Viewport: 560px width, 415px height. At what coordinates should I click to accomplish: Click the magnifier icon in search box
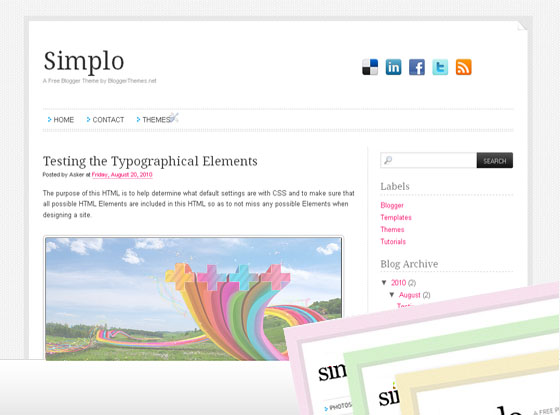coord(388,160)
